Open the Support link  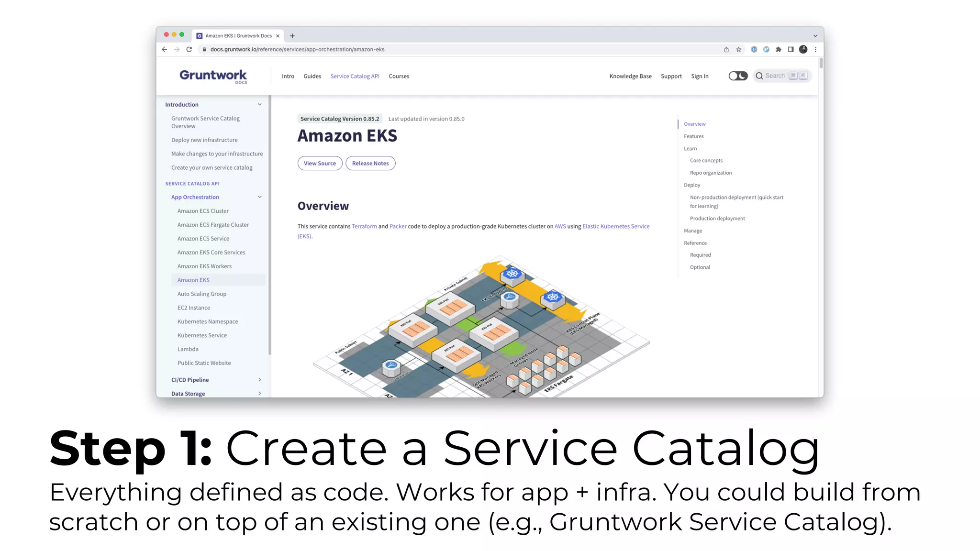tap(671, 76)
